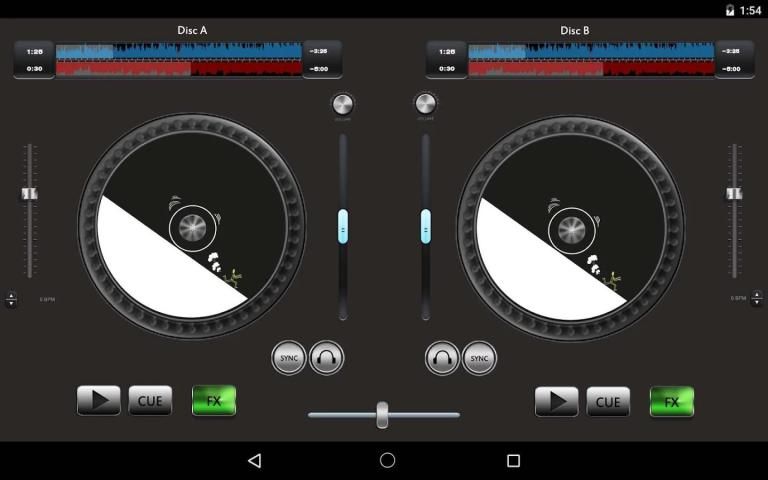The image size is (768, 480).
Task: Toggle headphone monitoring for Disc B
Action: [x=442, y=357]
